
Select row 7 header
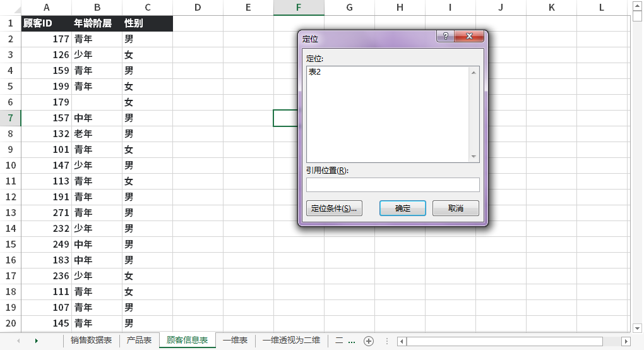point(11,118)
